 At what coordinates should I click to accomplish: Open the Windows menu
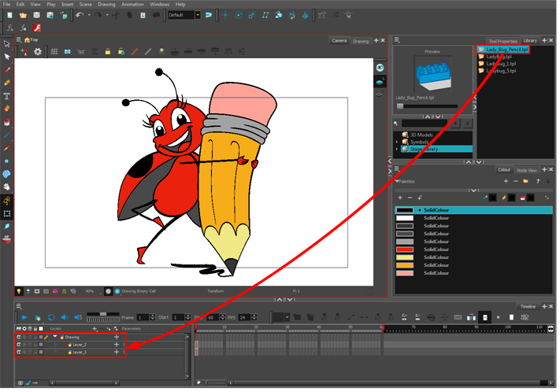159,4
